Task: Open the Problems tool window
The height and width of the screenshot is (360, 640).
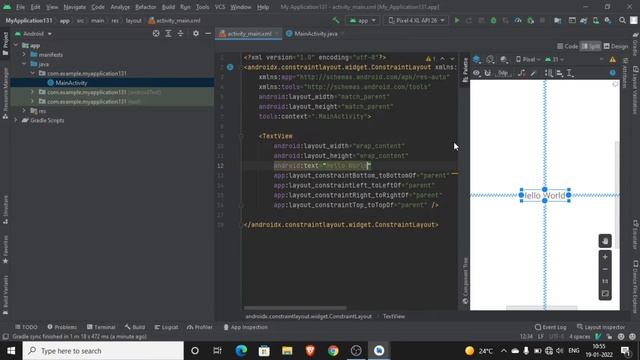Action: [x=62, y=327]
